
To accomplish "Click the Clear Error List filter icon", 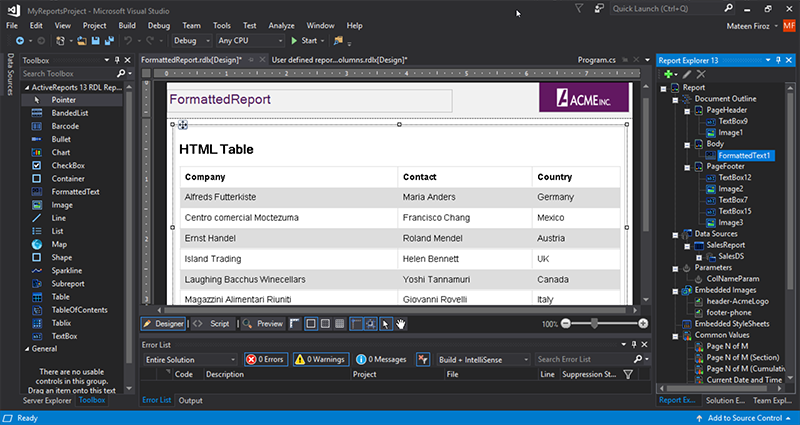I will 423,360.
